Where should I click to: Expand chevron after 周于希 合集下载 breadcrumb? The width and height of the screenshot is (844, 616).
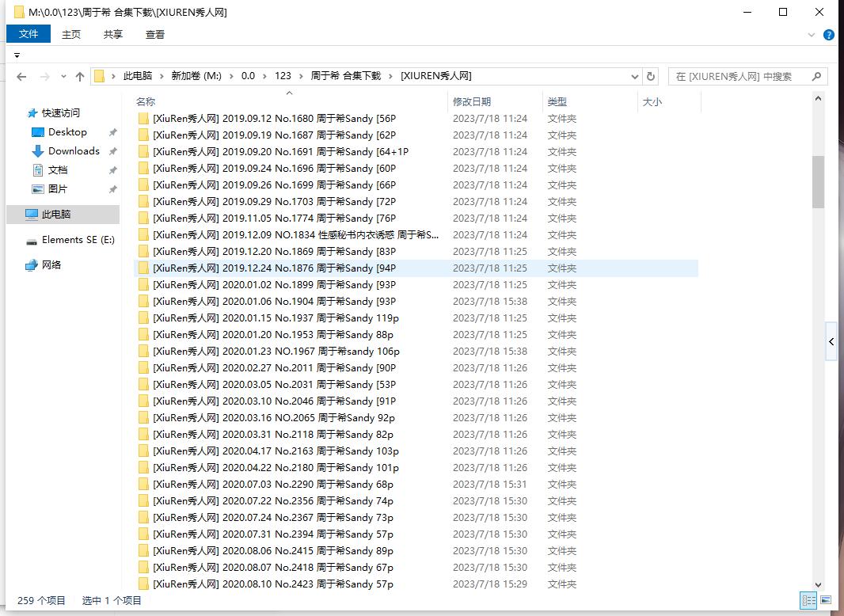point(390,77)
